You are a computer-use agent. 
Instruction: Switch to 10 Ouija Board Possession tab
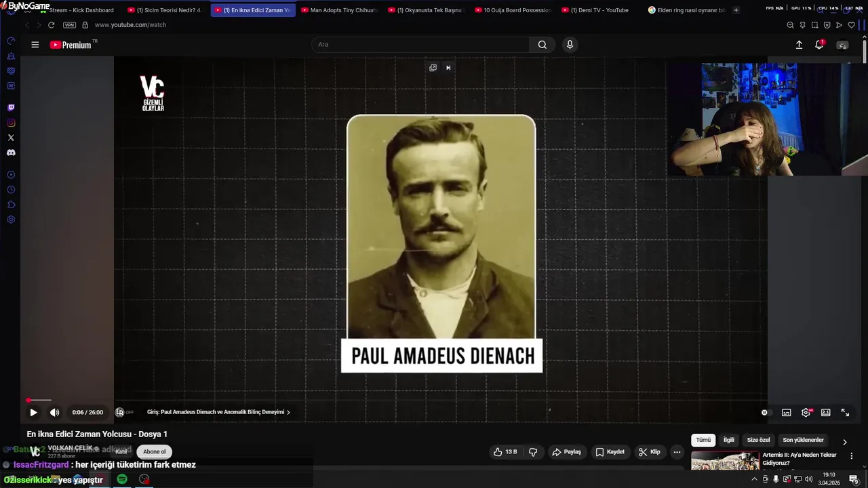[x=512, y=10]
